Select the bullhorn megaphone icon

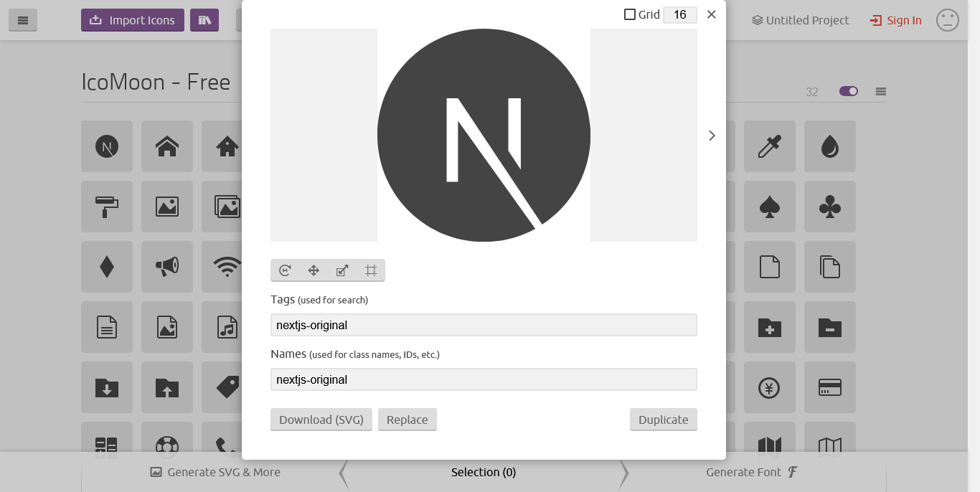pyautogui.click(x=167, y=267)
